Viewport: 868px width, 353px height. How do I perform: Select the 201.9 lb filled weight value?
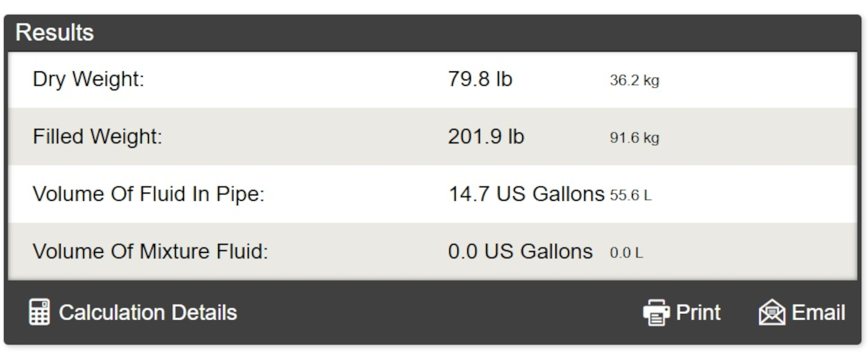click(x=486, y=137)
